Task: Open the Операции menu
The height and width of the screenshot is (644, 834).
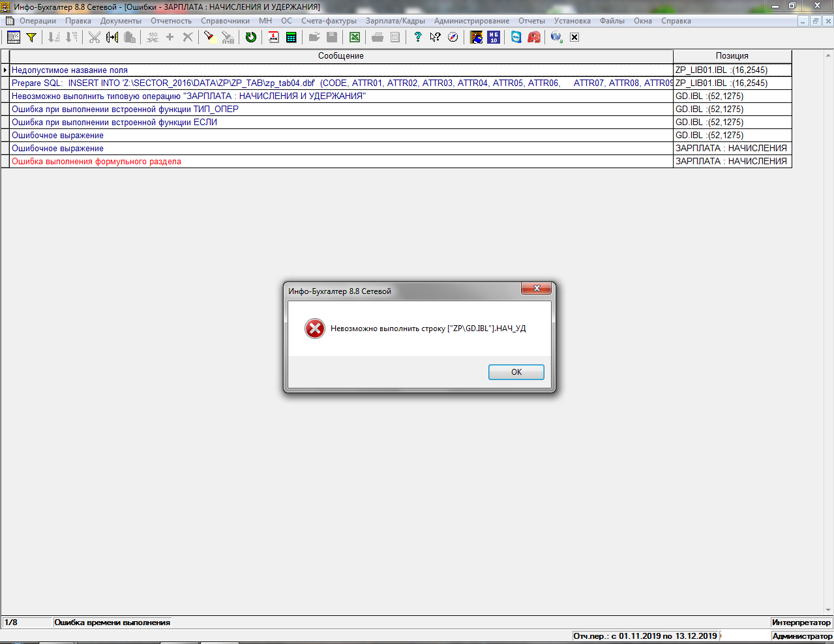Action: click(x=38, y=21)
